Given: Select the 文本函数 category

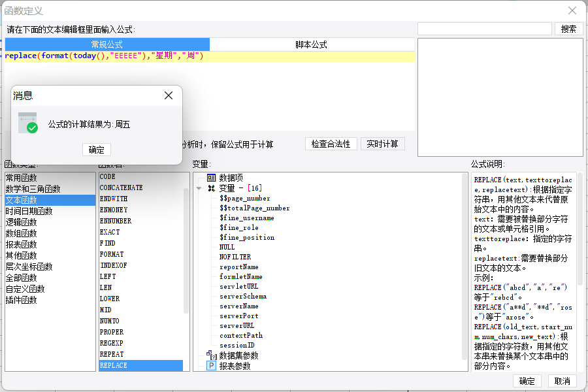Looking at the screenshot, I should tap(50, 200).
